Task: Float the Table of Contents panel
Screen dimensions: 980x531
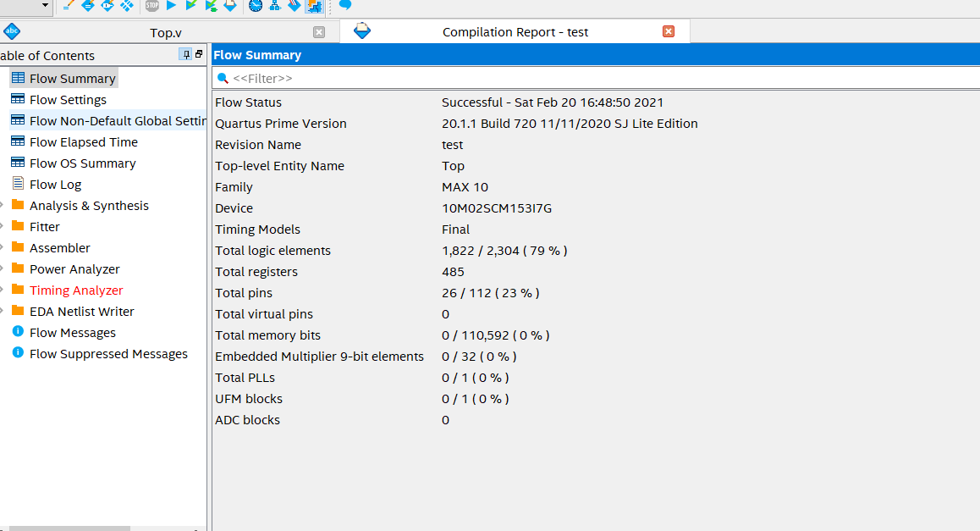Action: (199, 55)
